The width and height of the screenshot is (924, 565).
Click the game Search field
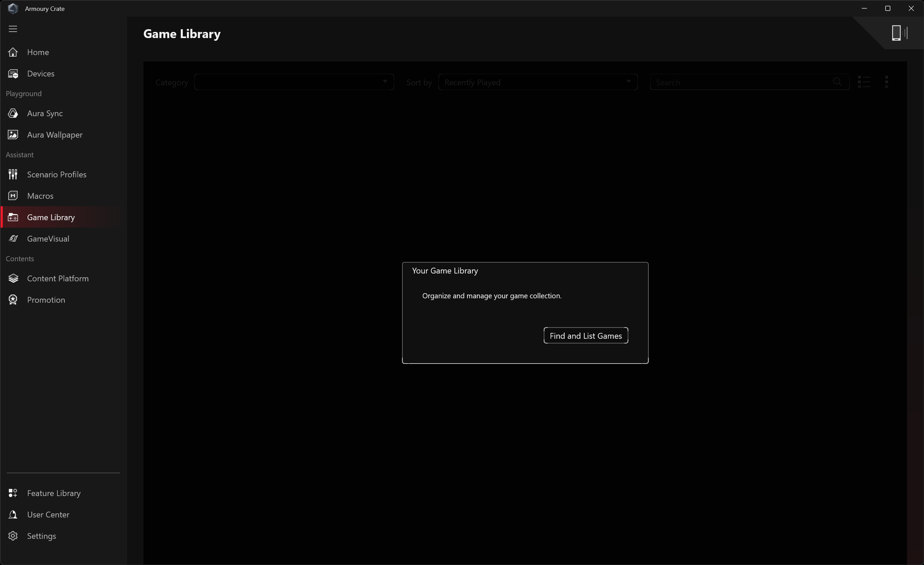743,82
